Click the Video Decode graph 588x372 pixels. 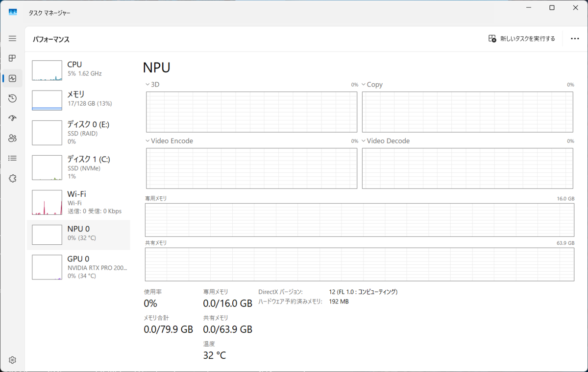click(x=467, y=168)
